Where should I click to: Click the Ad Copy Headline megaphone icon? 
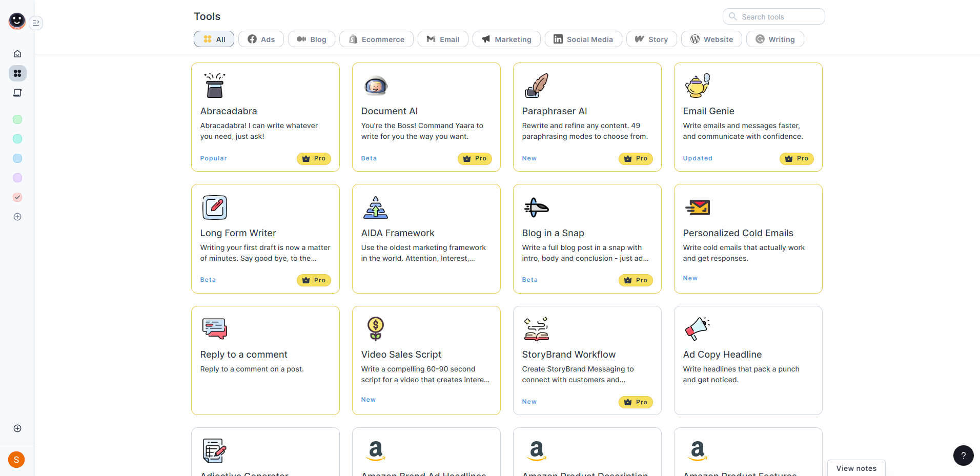coord(698,329)
